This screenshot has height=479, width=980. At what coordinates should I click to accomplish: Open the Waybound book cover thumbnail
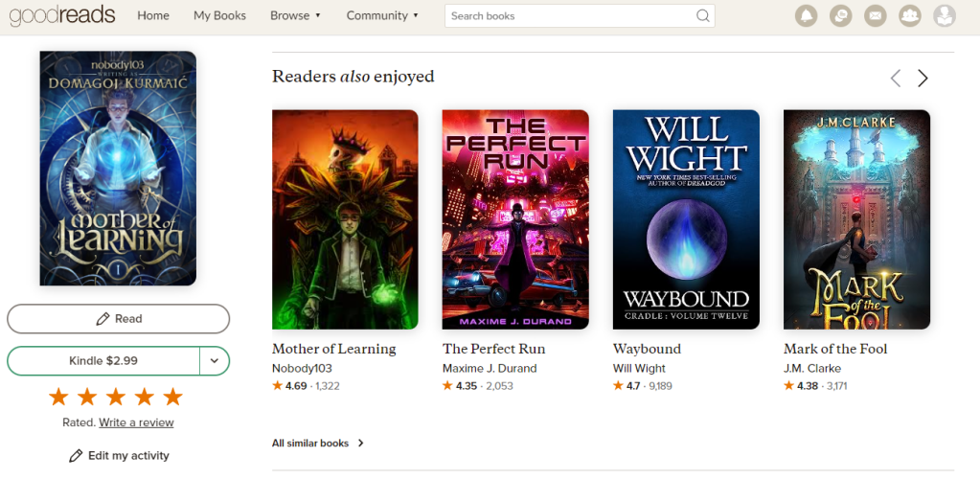click(x=686, y=219)
